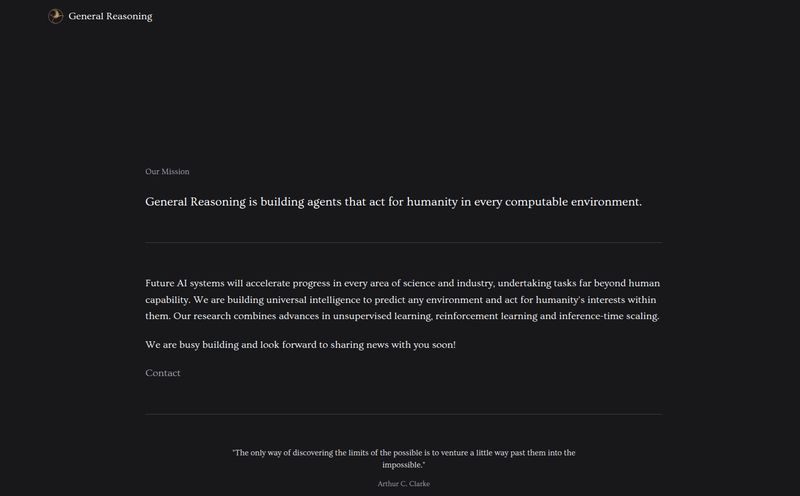Click the Arthur C. Clarke attribution
The height and width of the screenshot is (496, 800).
click(404, 484)
